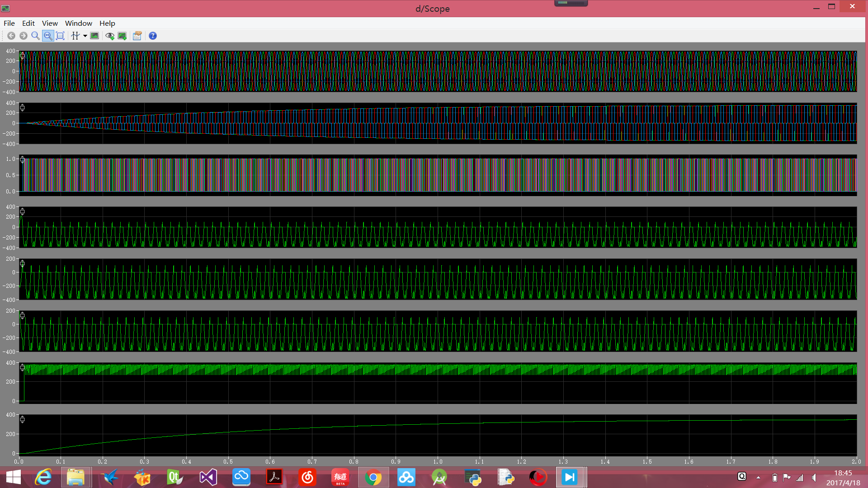The width and height of the screenshot is (868, 488).
Task: Hold current trace with the eye icon
Action: (110, 36)
